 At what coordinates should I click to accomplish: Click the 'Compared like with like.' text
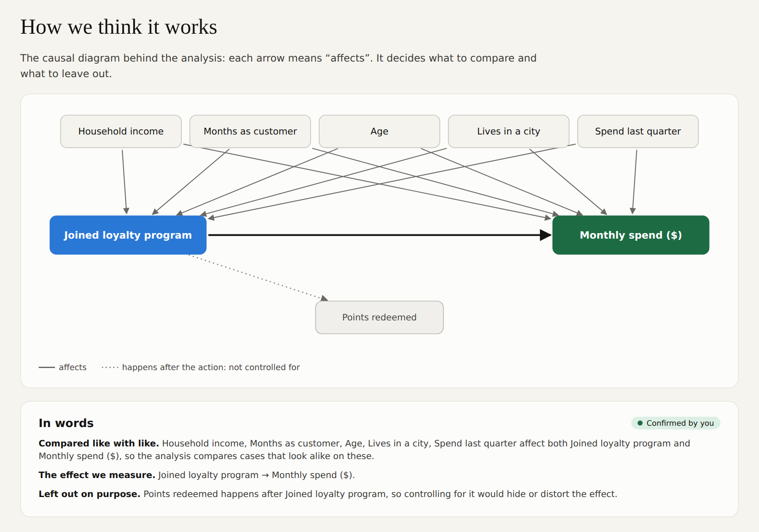pyautogui.click(x=99, y=443)
